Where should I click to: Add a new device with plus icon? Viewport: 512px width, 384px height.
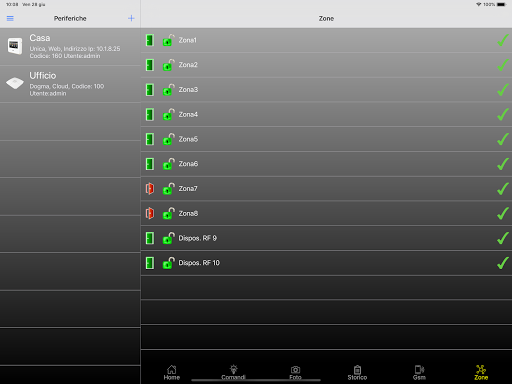tap(131, 18)
